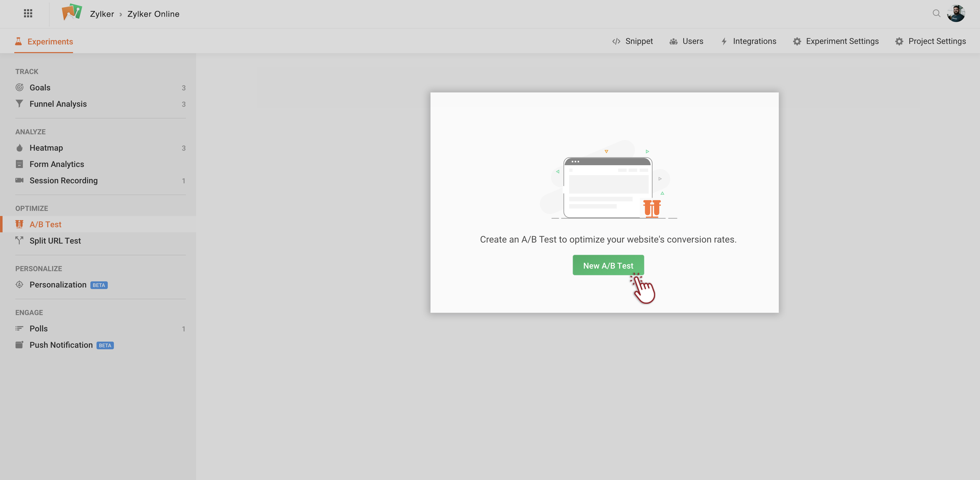The image size is (980, 480).
Task: Click the Heatmap flame icon
Action: tap(19, 148)
